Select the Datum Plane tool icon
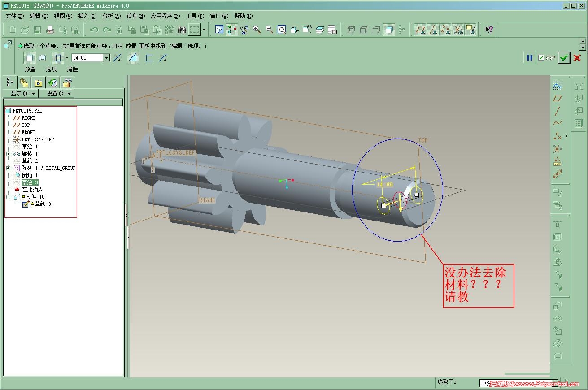This screenshot has width=588, height=390. [558, 98]
